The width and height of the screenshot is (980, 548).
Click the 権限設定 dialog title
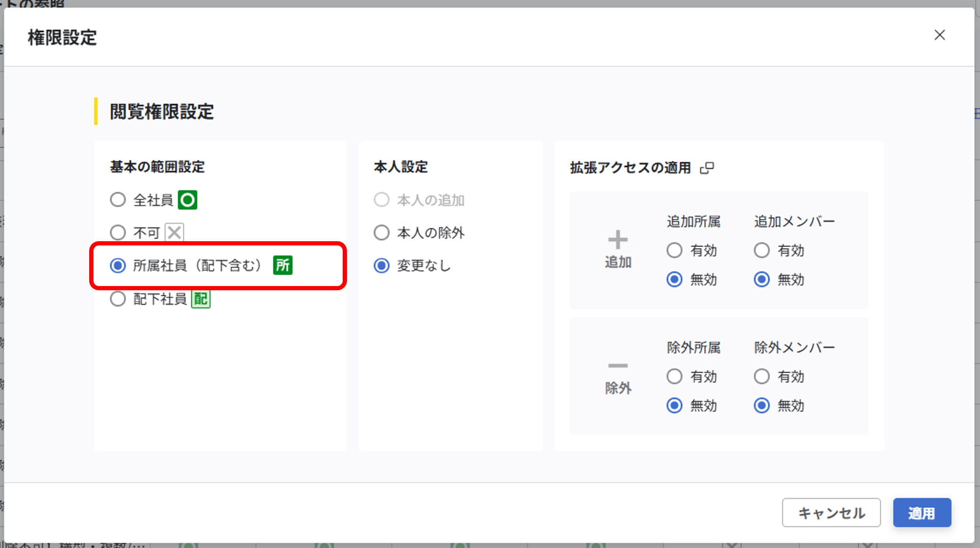point(62,37)
